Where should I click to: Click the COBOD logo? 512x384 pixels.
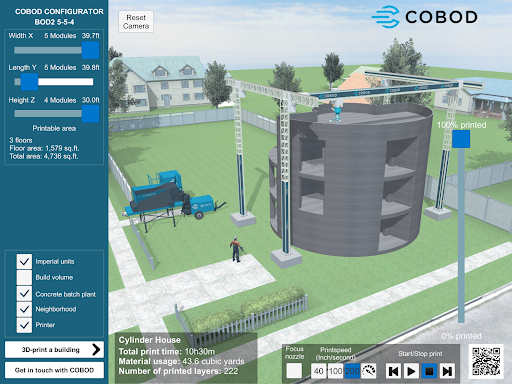tap(425, 17)
